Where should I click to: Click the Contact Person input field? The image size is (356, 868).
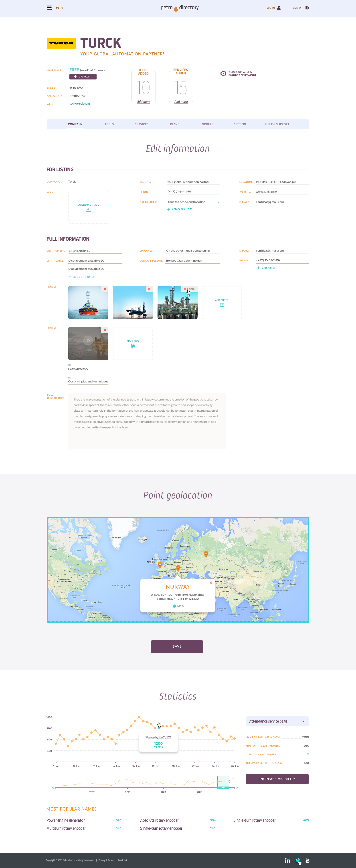coord(193,260)
